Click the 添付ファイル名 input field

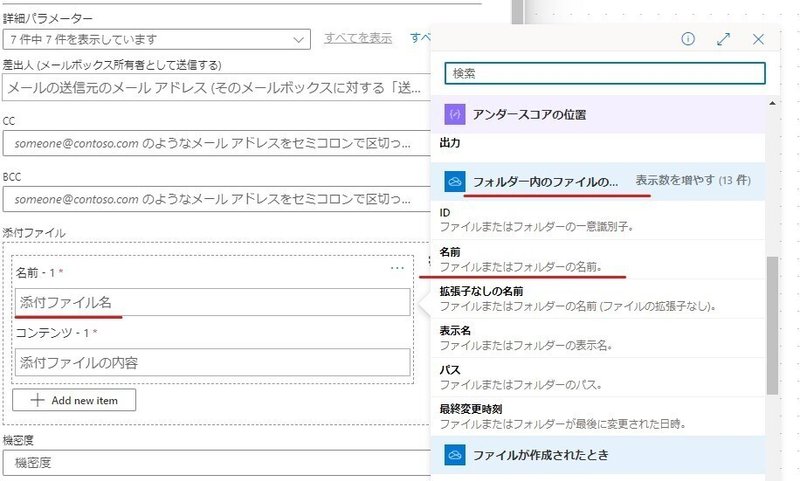(x=212, y=302)
